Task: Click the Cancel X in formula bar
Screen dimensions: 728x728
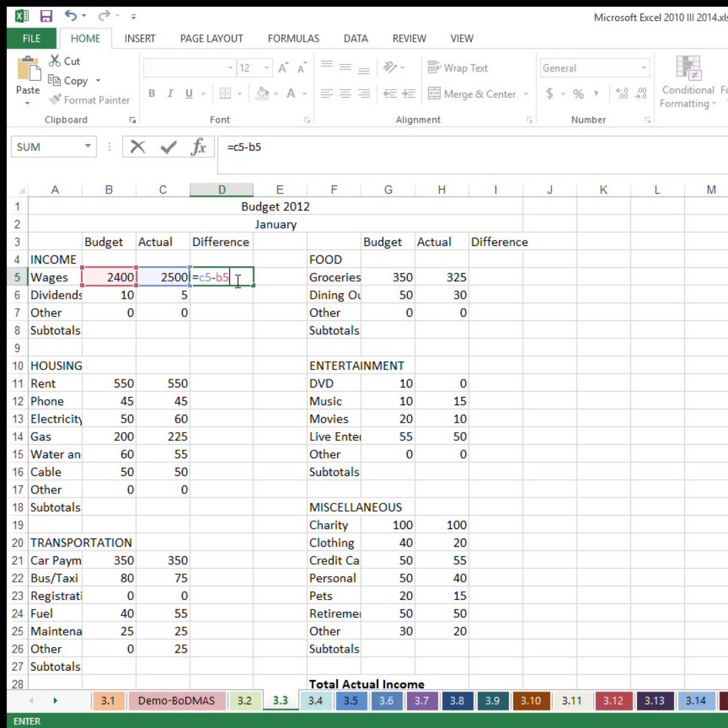Action: [x=138, y=147]
